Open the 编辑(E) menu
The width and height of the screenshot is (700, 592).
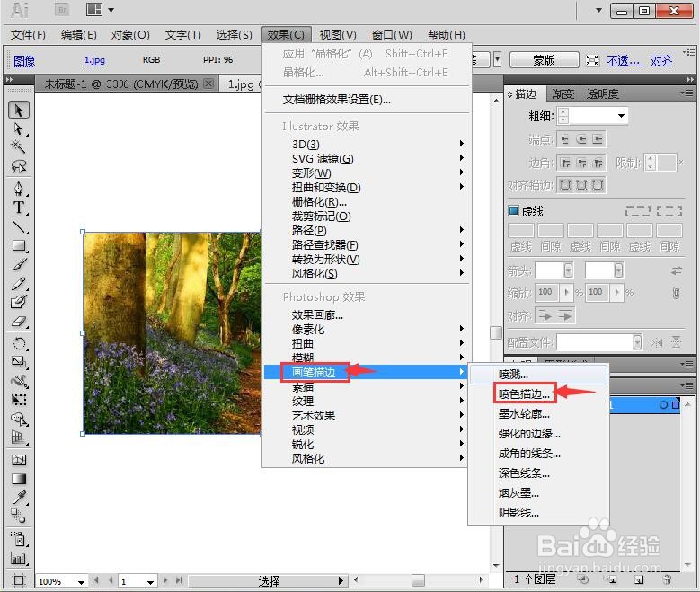click(x=78, y=34)
